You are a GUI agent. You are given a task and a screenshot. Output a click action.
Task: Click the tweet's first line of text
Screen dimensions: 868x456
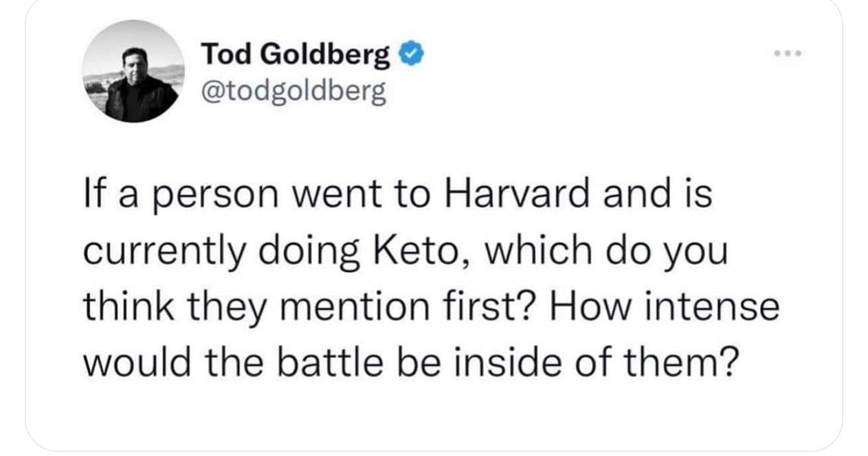[397, 196]
